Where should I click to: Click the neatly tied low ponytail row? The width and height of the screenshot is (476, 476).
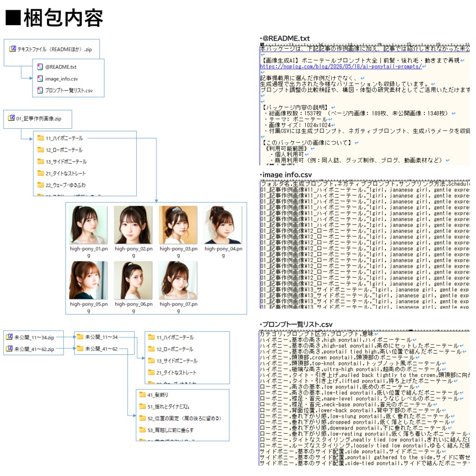[364, 440]
